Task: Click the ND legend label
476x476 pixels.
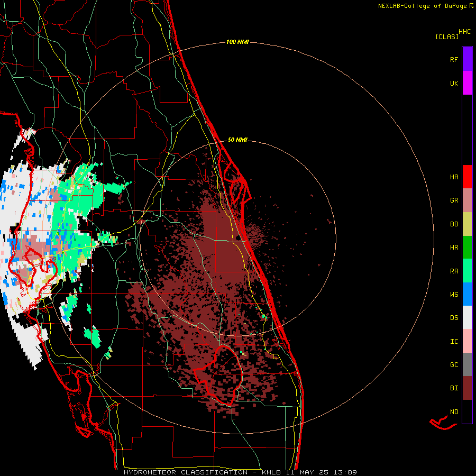Action: tap(454, 411)
